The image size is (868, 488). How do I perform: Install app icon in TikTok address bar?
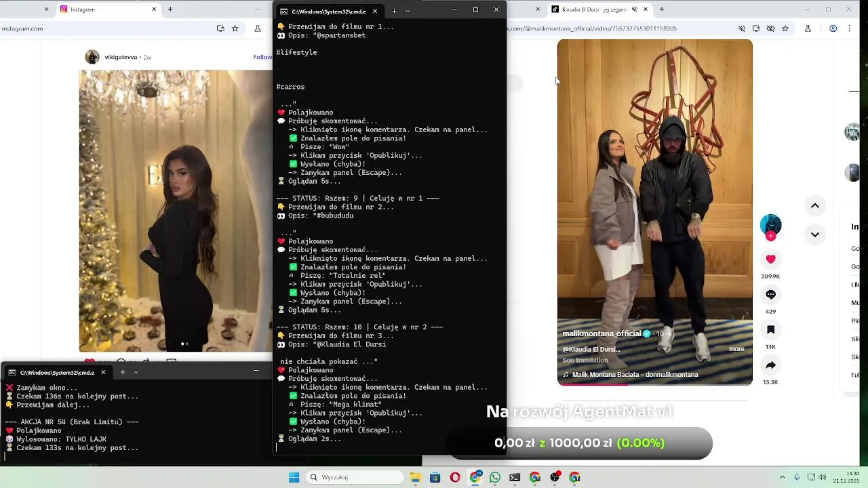(756, 28)
